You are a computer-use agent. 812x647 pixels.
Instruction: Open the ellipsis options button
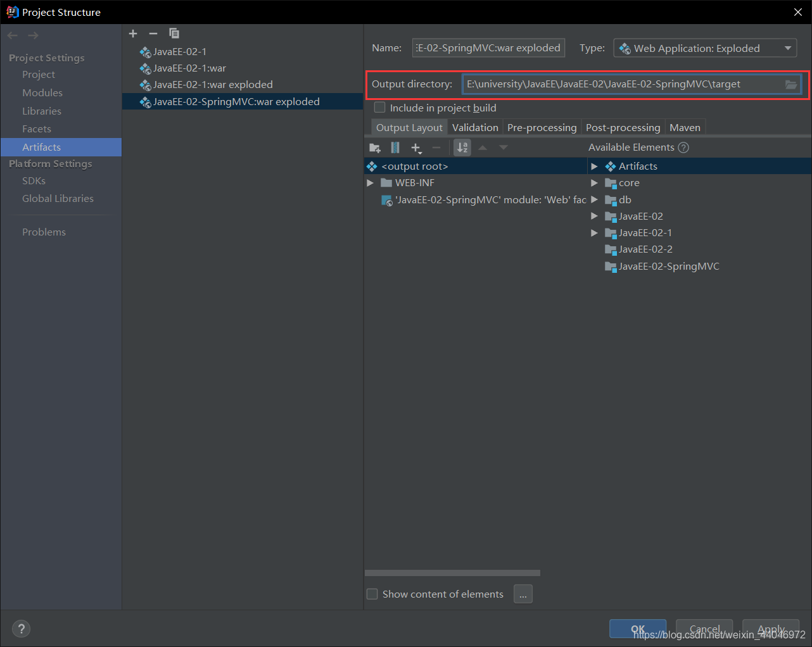523,594
